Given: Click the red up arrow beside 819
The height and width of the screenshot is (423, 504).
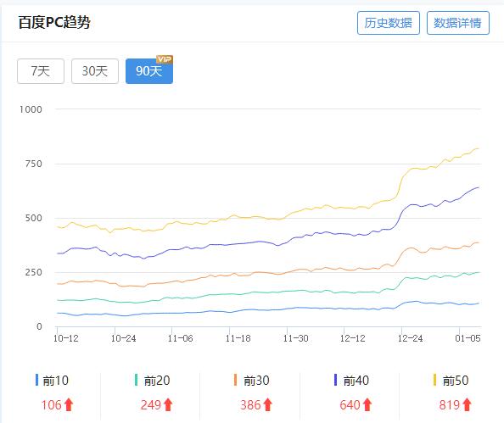Looking at the screenshot, I should [467, 404].
